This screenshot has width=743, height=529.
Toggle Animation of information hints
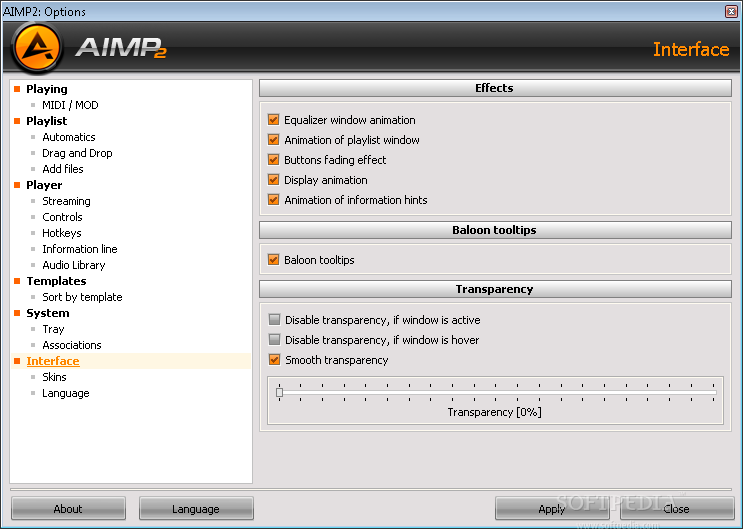click(273, 200)
